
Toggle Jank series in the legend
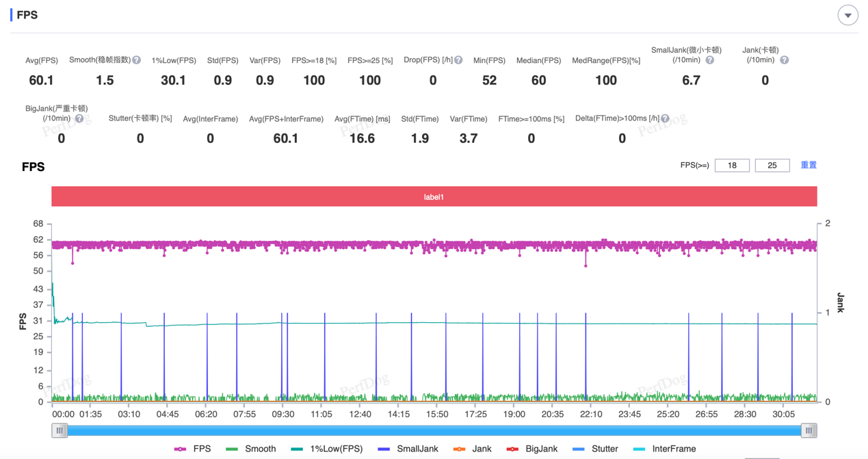tap(472, 449)
